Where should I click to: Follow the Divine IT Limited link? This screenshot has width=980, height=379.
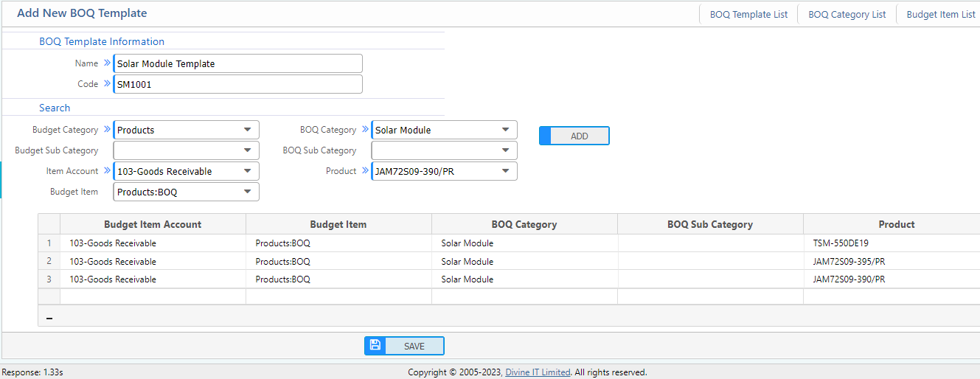coord(537,372)
